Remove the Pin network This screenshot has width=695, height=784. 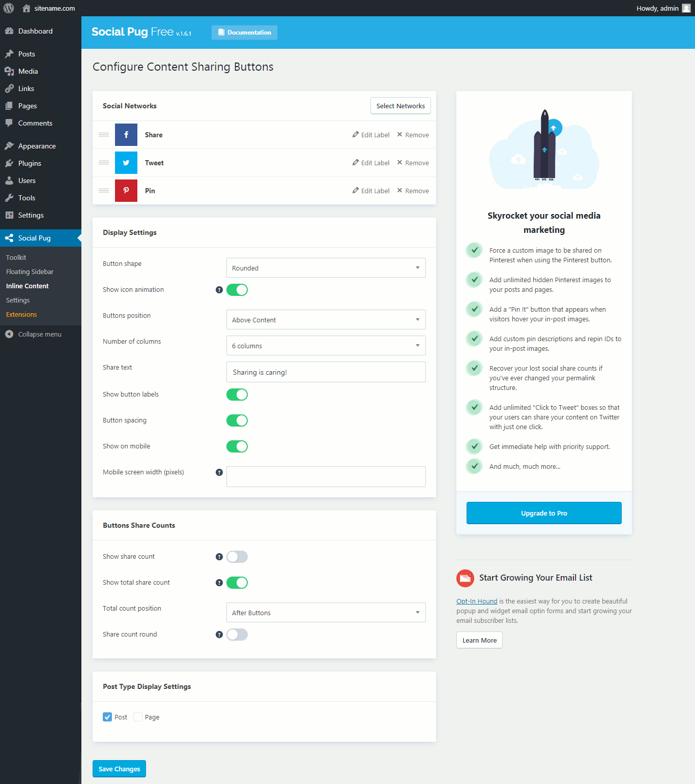(413, 191)
